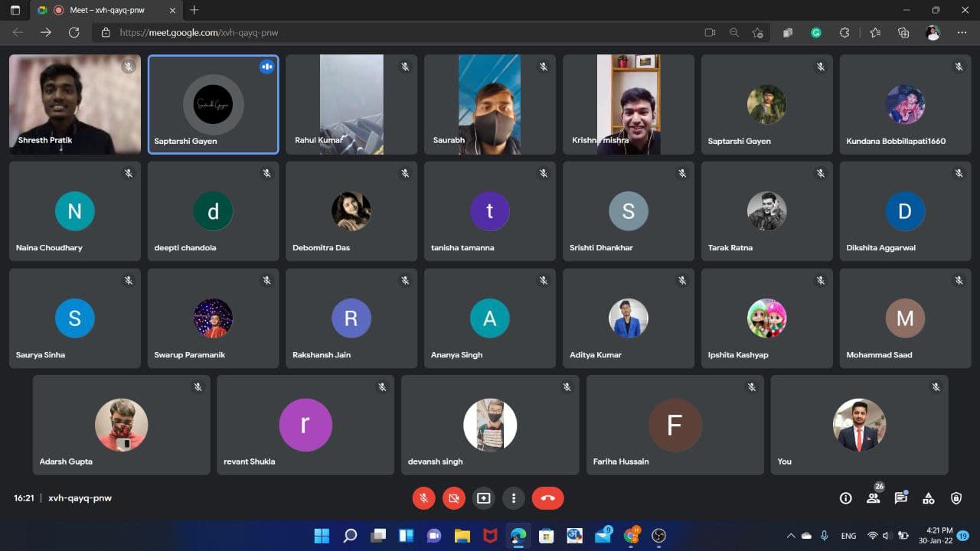Show the participants list with 26 people
Screen dimensions: 980x551
tap(874, 497)
